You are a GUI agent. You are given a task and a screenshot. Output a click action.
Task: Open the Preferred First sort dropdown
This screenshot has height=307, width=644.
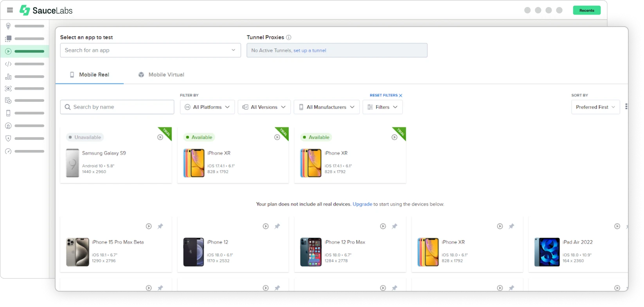coord(595,107)
